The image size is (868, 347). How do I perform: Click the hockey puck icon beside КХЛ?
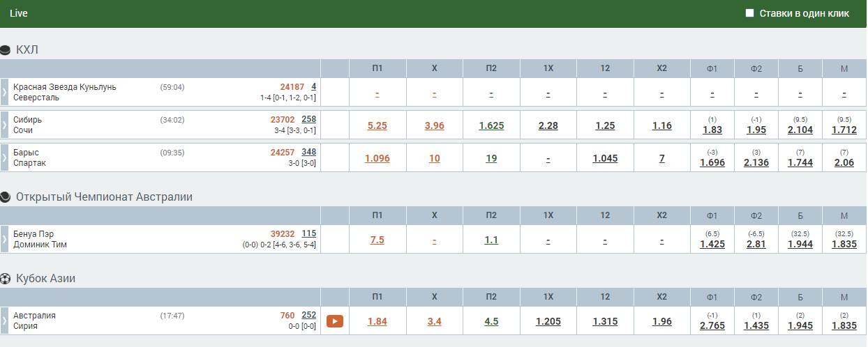6,49
